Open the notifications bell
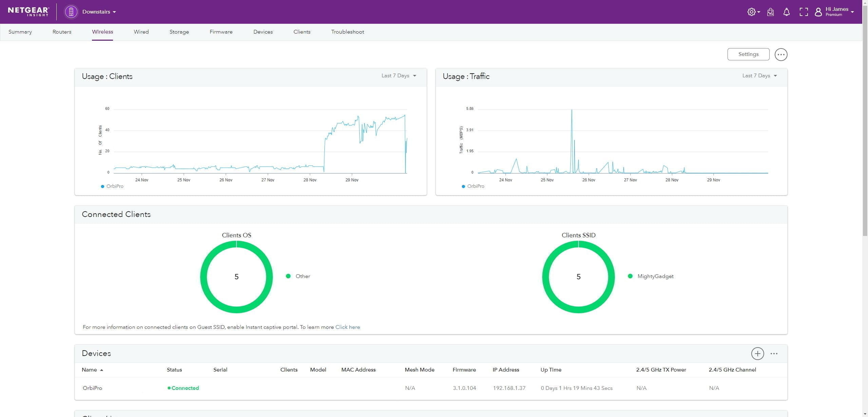Viewport: 868px width, 417px height. pos(786,12)
